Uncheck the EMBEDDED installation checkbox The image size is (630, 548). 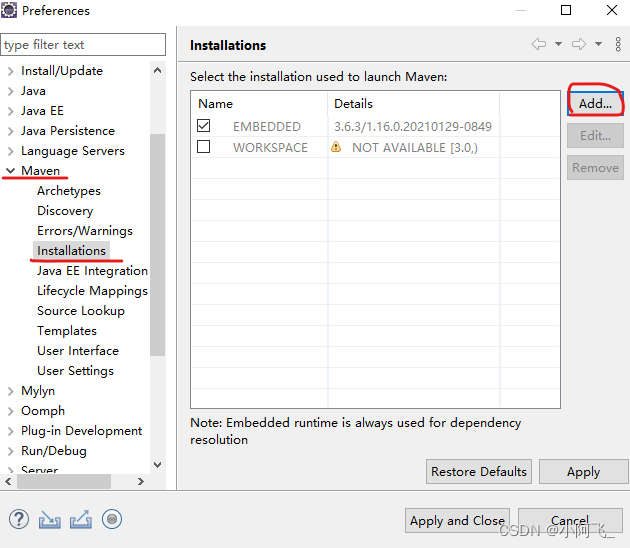click(204, 126)
